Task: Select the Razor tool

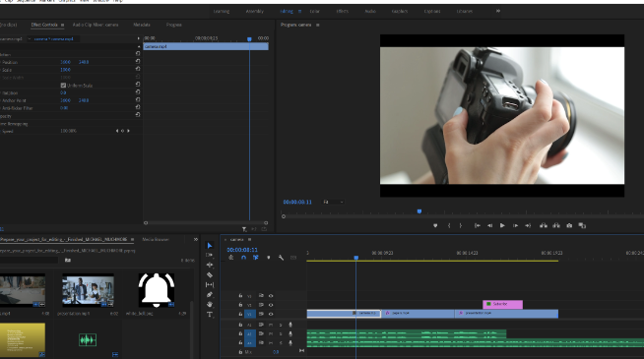Action: (x=210, y=274)
